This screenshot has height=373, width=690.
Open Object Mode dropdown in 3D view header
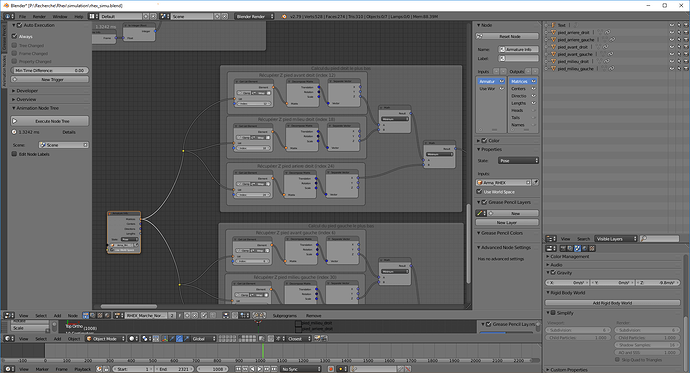(106, 339)
